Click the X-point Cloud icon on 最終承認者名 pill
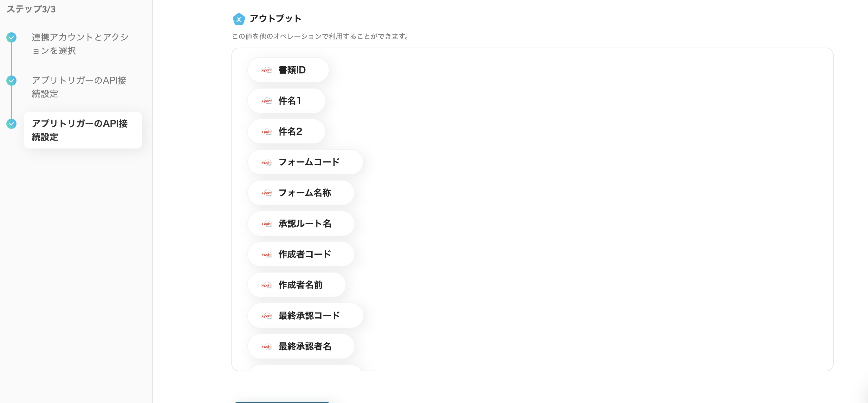Image resolution: width=868 pixels, height=403 pixels. pos(267,346)
